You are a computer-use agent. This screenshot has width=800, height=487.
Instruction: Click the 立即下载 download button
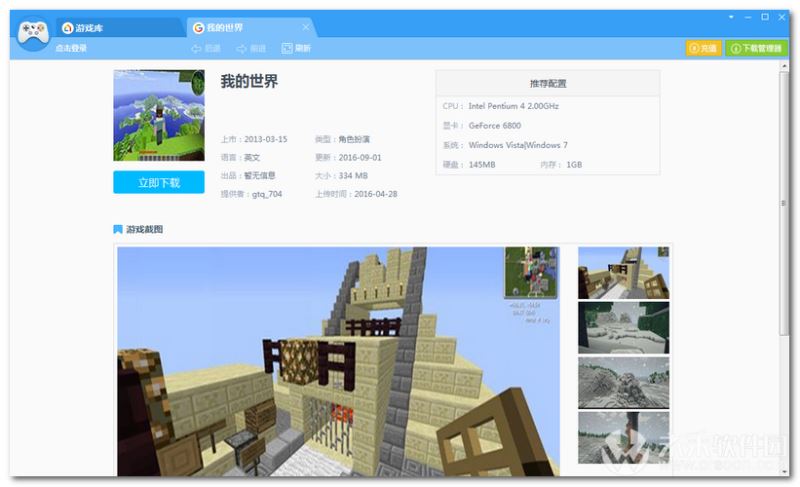point(159,183)
